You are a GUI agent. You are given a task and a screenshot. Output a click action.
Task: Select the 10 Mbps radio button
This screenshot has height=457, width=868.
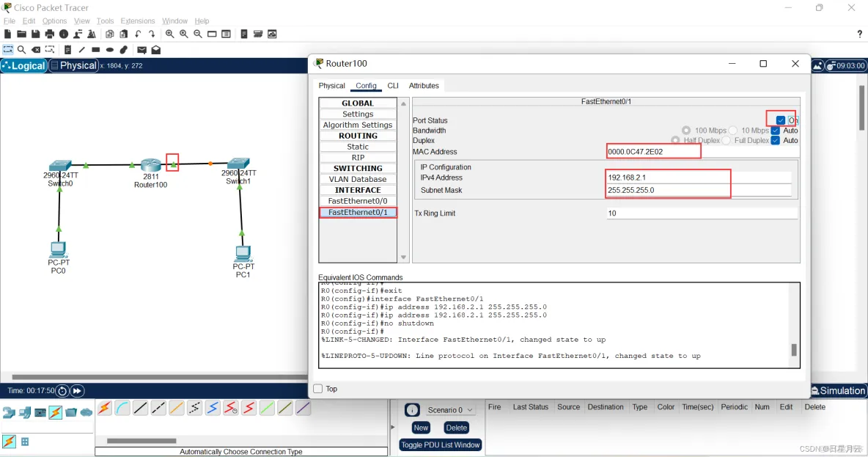coord(733,131)
